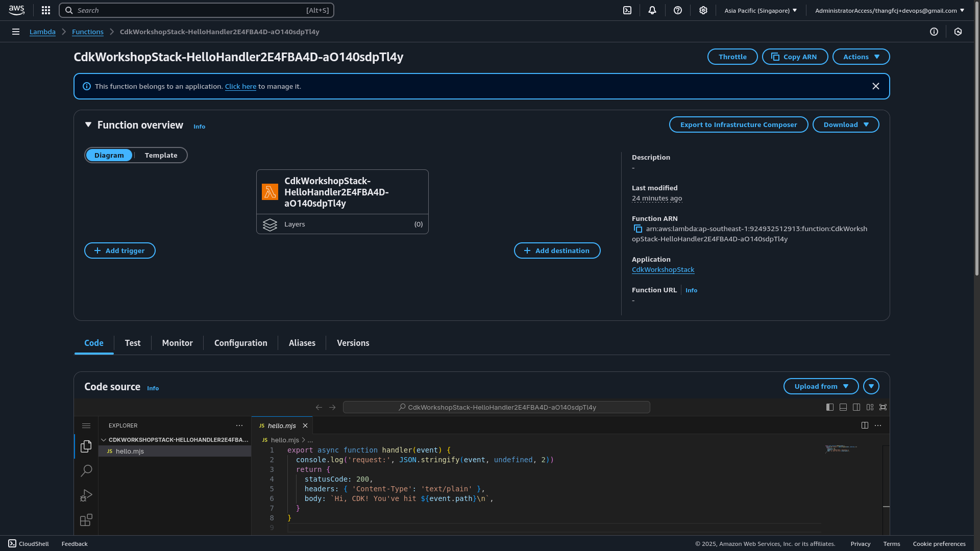Image resolution: width=980 pixels, height=551 pixels.
Task: Open the breadcrumb ellipsis in hello.mjs path
Action: (x=310, y=440)
